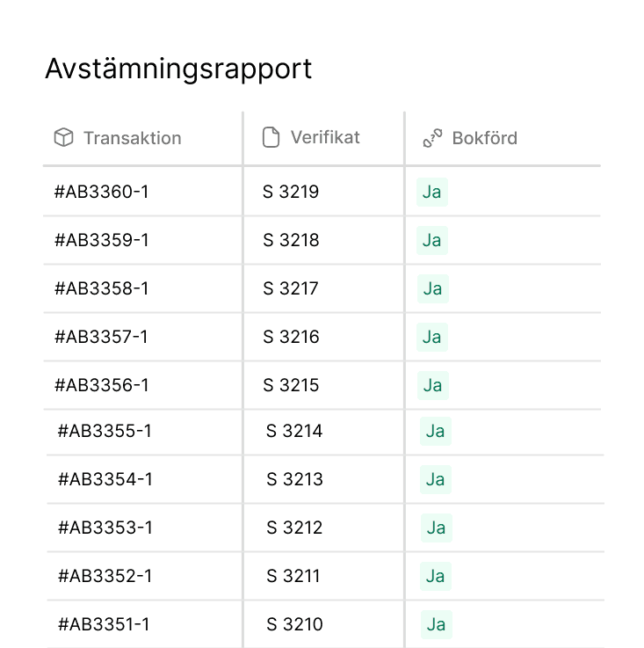This screenshot has width=644, height=648.
Task: Click the Ja badge for #AB3358-1
Action: (x=431, y=288)
